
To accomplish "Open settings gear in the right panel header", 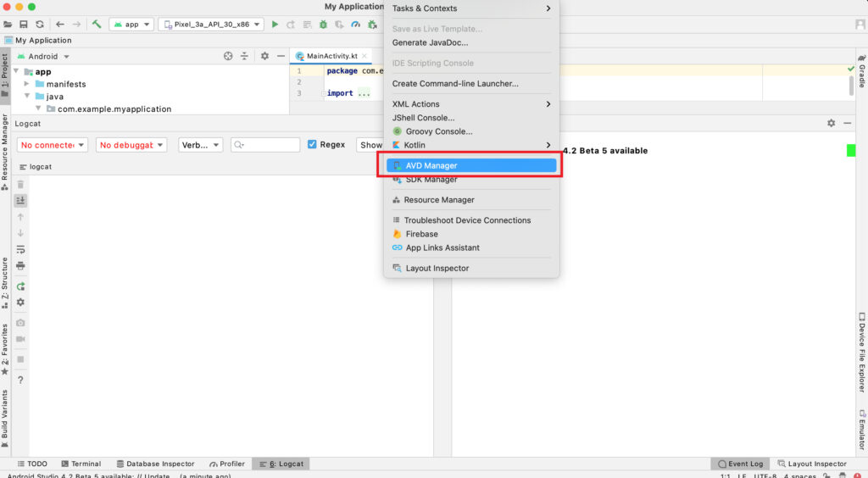I will point(831,123).
